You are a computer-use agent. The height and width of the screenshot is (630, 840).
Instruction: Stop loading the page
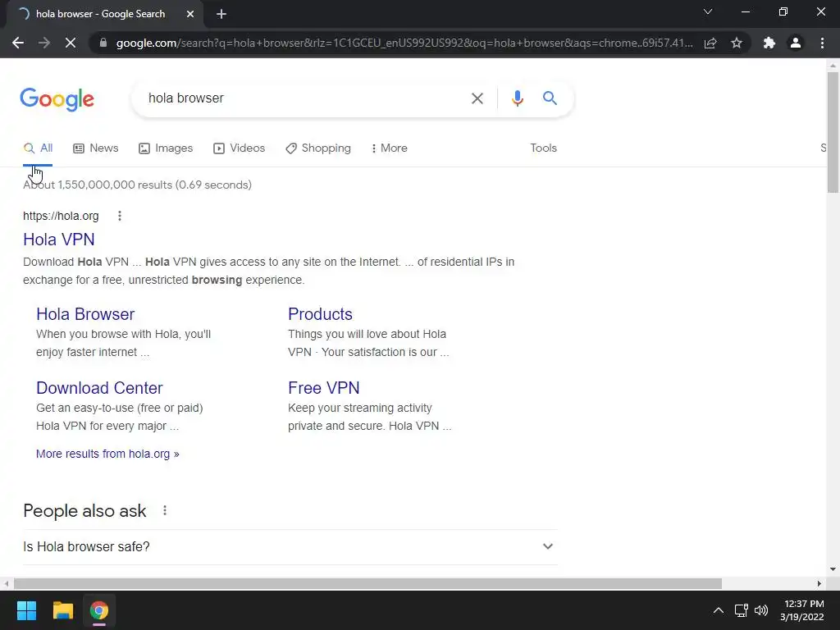pos(71,43)
